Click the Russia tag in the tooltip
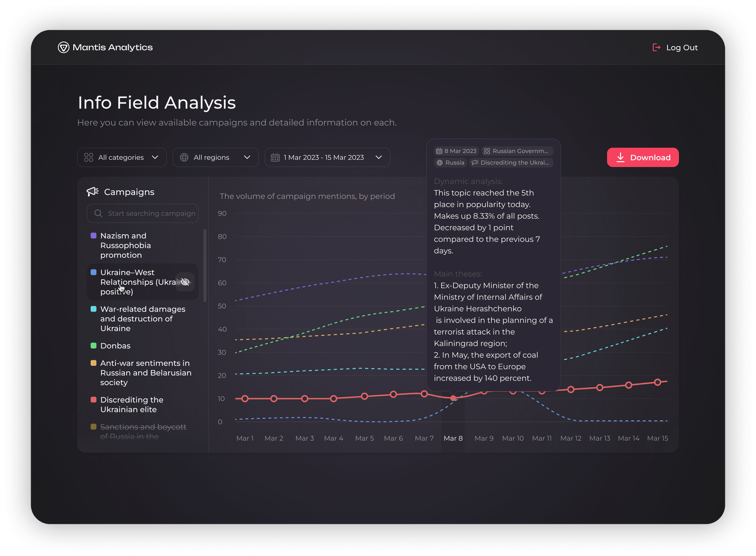 click(x=450, y=163)
